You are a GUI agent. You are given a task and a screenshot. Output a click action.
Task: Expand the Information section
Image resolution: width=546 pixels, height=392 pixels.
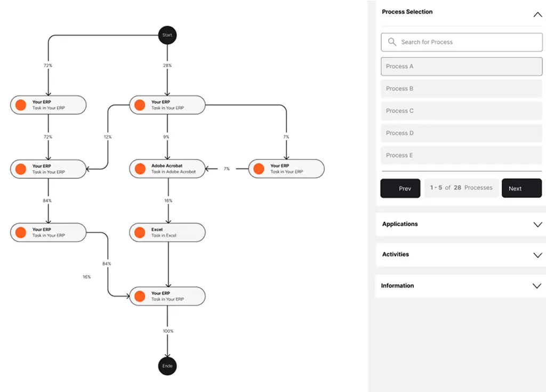tap(537, 286)
